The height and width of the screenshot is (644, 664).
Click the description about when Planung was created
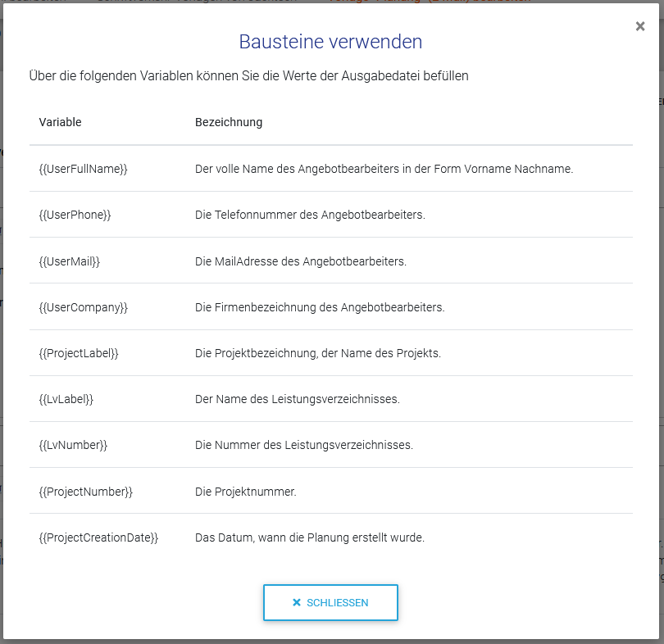310,537
